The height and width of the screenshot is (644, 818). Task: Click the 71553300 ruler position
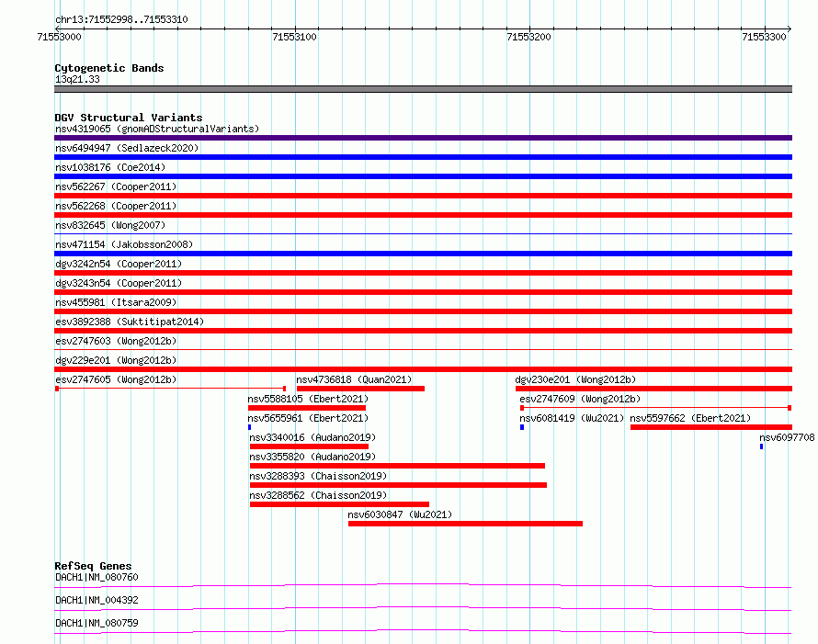tap(764, 37)
